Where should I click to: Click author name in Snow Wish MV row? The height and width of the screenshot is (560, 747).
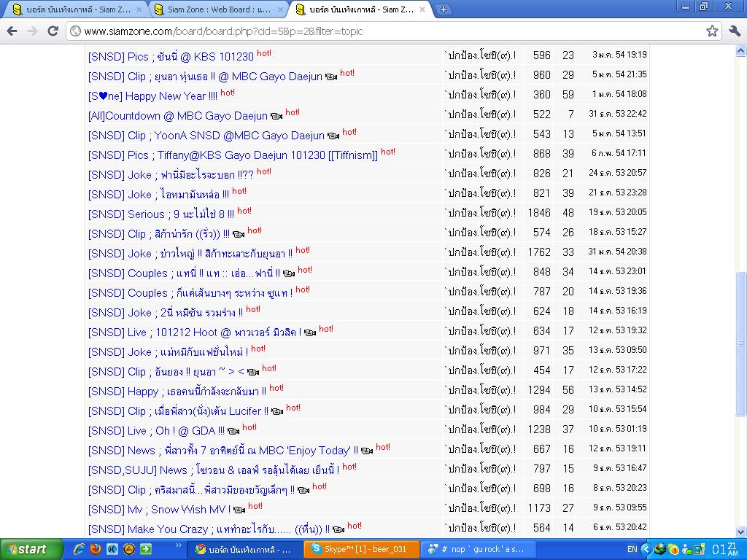[x=480, y=508]
